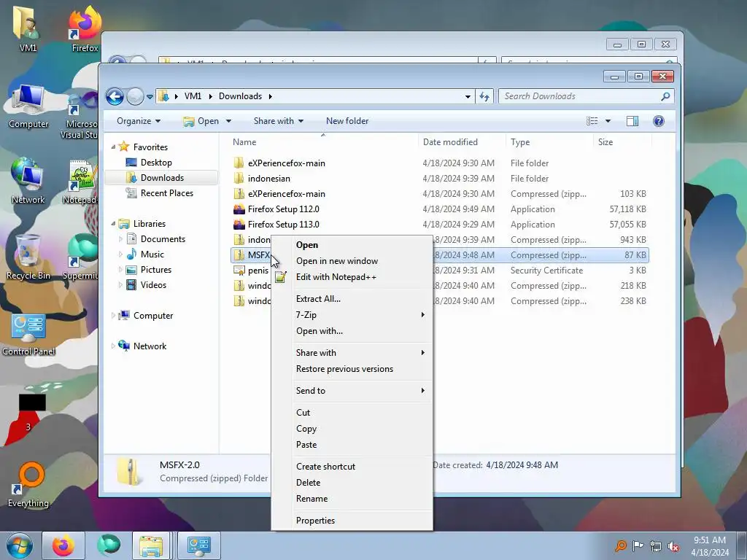Choose Cut in the context menu
747x560 pixels.
(352, 413)
